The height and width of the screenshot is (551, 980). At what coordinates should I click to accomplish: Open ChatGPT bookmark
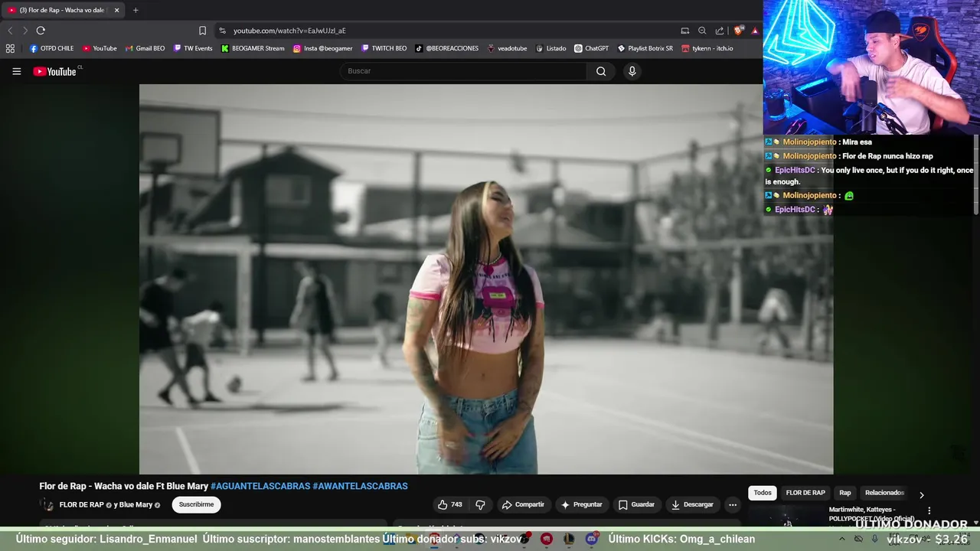pos(591,48)
